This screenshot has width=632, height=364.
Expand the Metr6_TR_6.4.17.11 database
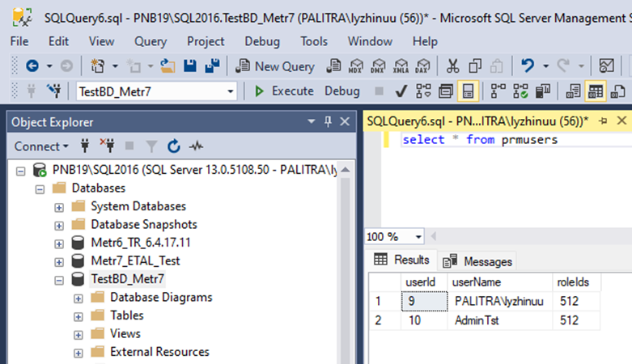point(59,243)
